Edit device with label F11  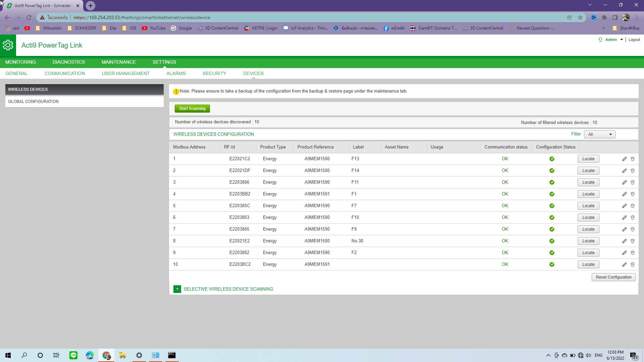[624, 182]
